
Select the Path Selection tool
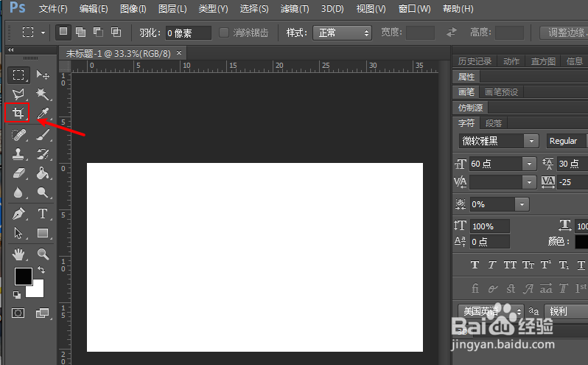18,233
